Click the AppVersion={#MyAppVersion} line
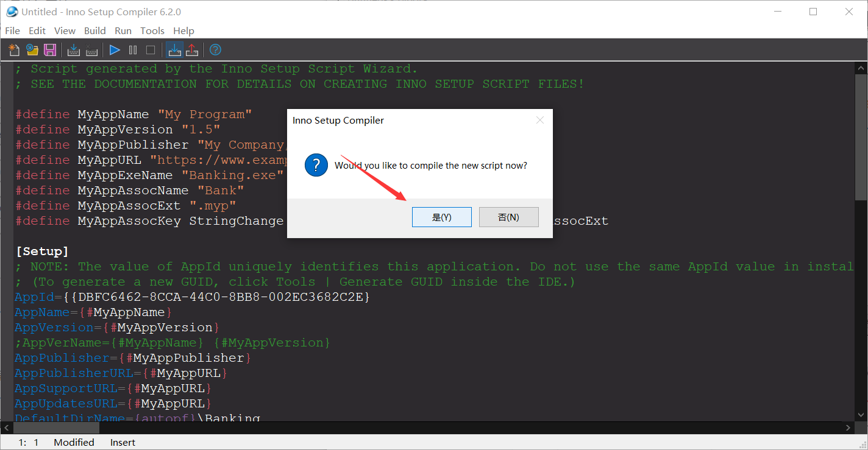The width and height of the screenshot is (868, 450). pyautogui.click(x=117, y=328)
